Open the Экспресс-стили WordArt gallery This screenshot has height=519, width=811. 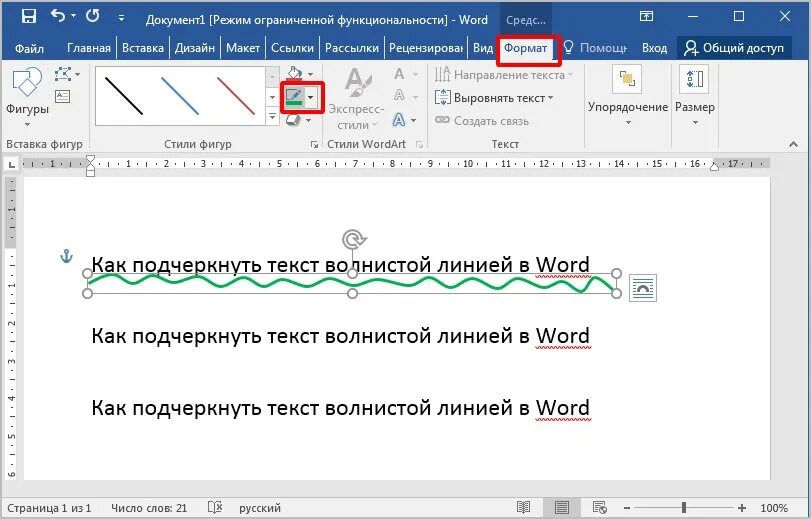[x=356, y=99]
